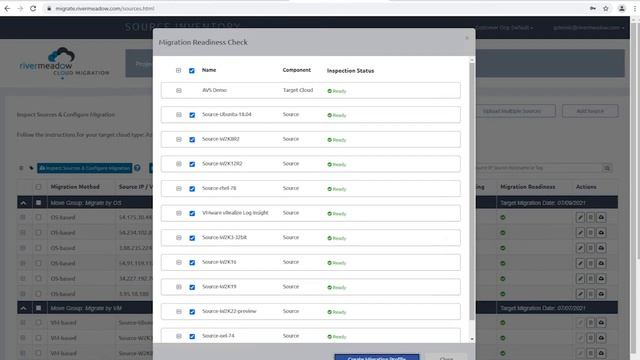Click search magnifier icon in background page
This screenshot has height=360, width=640.
pyautogui.click(x=607, y=168)
